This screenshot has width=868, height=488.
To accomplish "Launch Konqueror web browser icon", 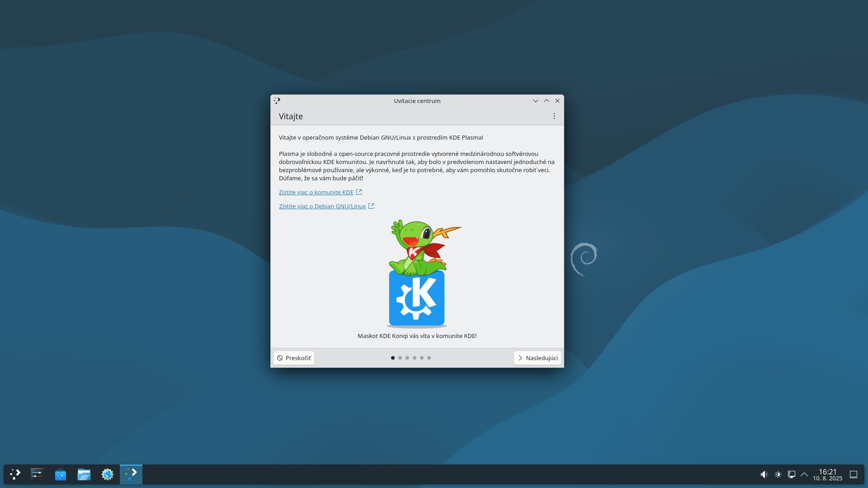I will coord(108,474).
